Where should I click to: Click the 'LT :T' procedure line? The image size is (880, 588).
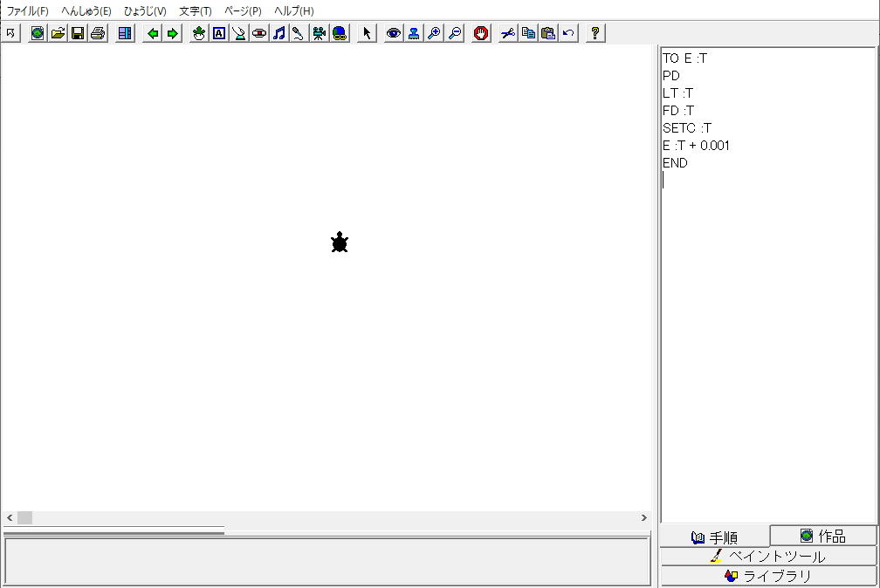[678, 93]
